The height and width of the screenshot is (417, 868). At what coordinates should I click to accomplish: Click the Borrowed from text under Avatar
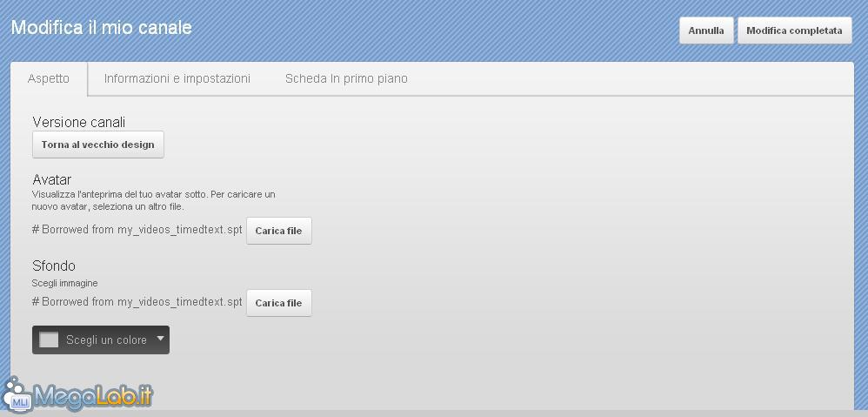coord(137,229)
